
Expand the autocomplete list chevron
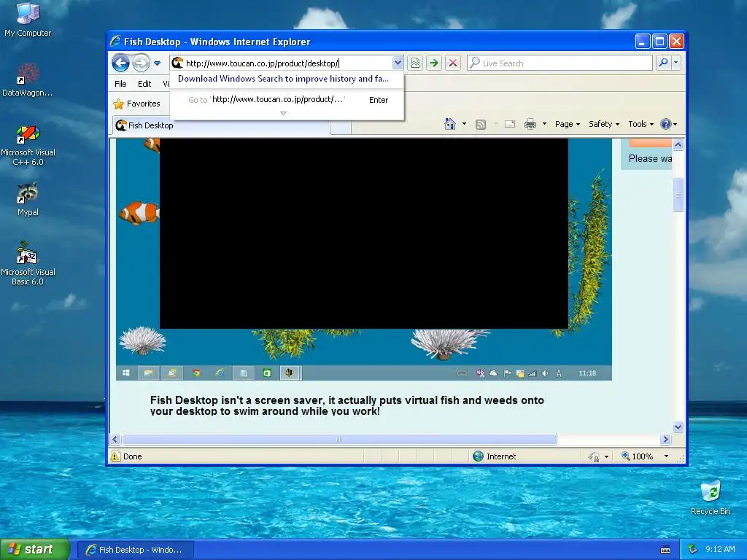(x=284, y=113)
